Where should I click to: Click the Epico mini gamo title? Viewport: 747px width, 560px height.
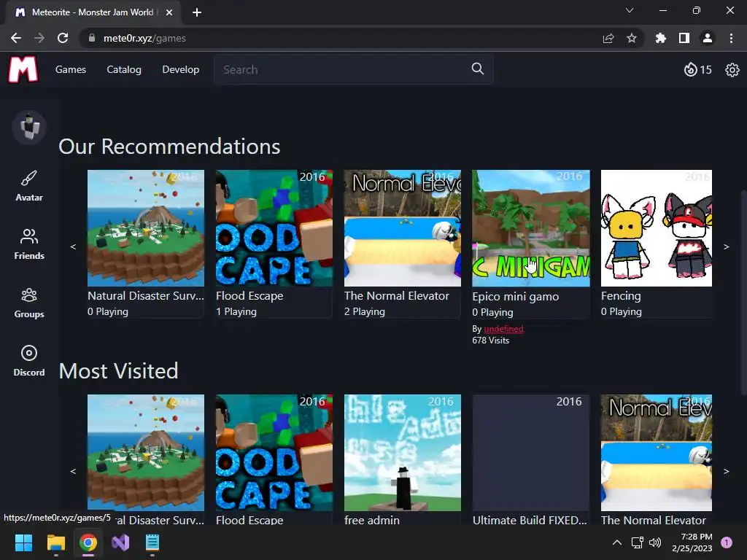click(516, 297)
